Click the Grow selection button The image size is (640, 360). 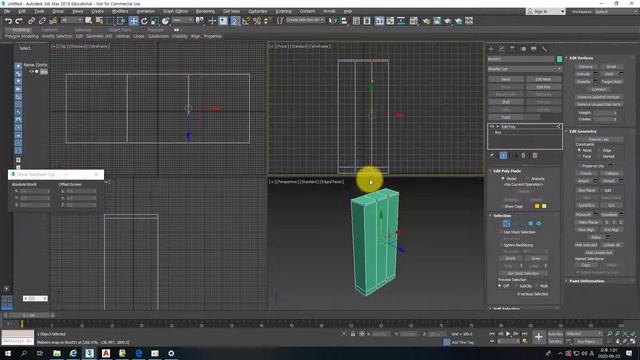[536, 258]
